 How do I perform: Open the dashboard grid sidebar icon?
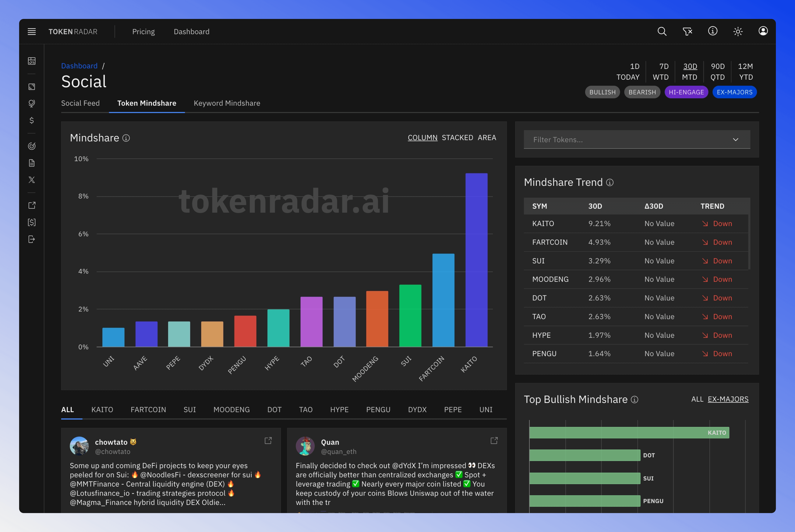32,61
